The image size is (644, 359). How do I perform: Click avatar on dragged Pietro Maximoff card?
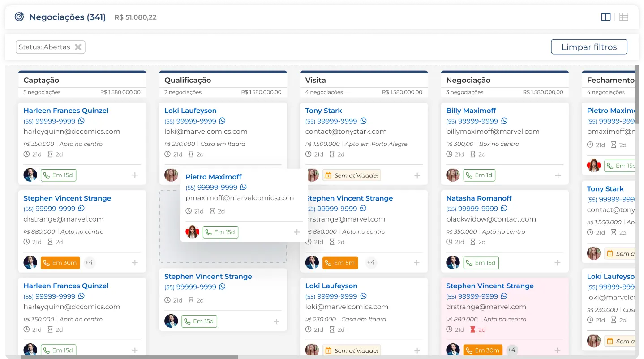[x=192, y=232]
